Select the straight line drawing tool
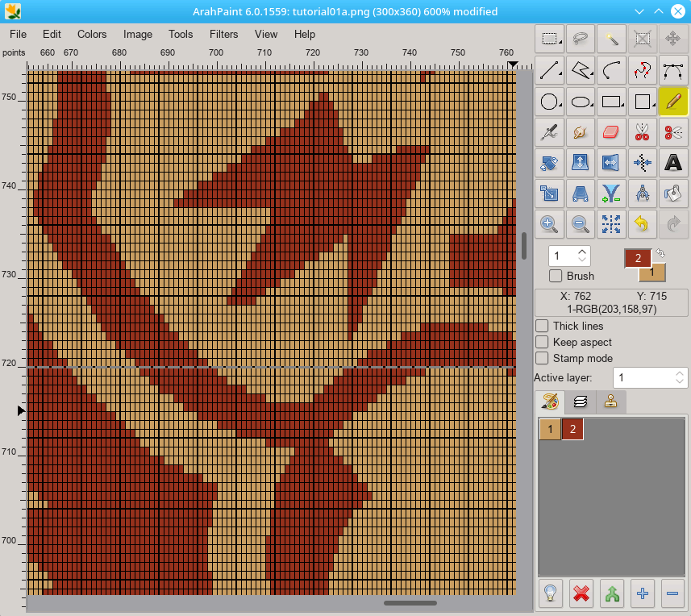 click(550, 70)
